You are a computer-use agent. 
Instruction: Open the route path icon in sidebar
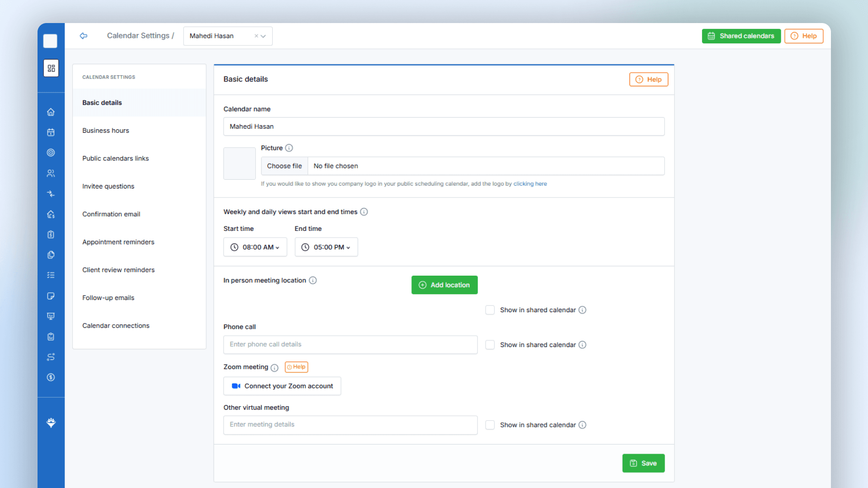(51, 357)
